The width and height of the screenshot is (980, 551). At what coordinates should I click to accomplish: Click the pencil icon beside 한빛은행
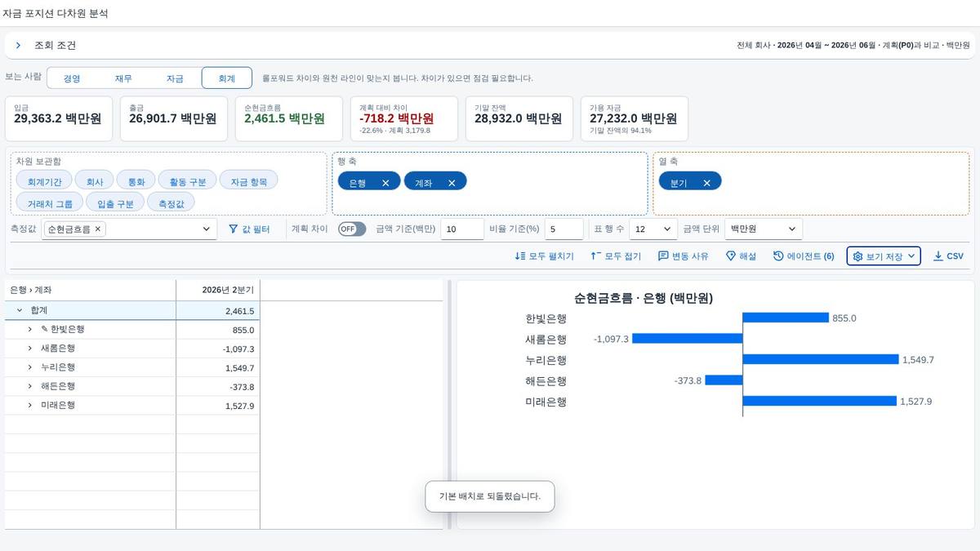point(44,330)
